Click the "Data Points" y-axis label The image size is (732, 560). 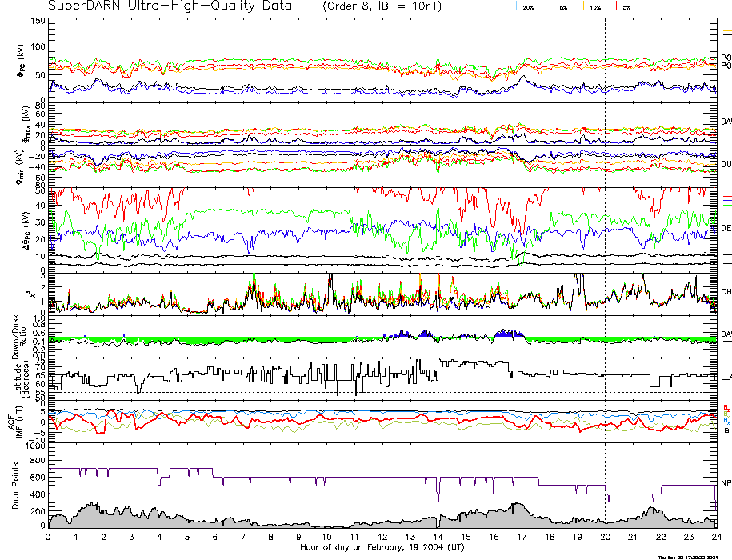pos(15,488)
